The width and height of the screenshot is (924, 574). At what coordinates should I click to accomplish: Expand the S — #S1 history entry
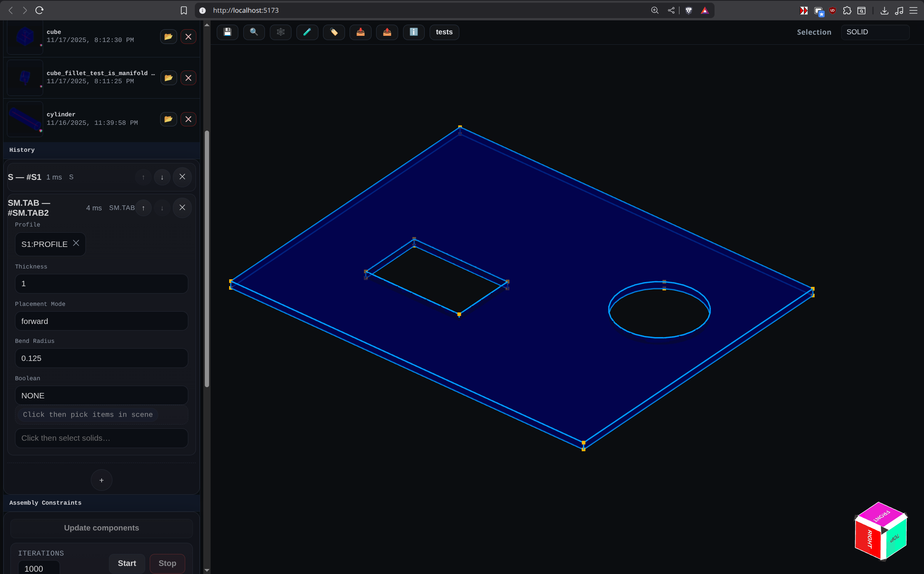25,177
